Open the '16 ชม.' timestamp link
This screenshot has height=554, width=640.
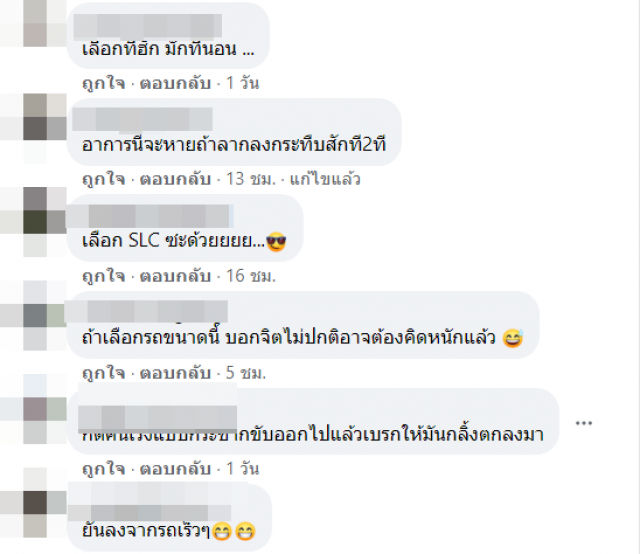pos(251,276)
